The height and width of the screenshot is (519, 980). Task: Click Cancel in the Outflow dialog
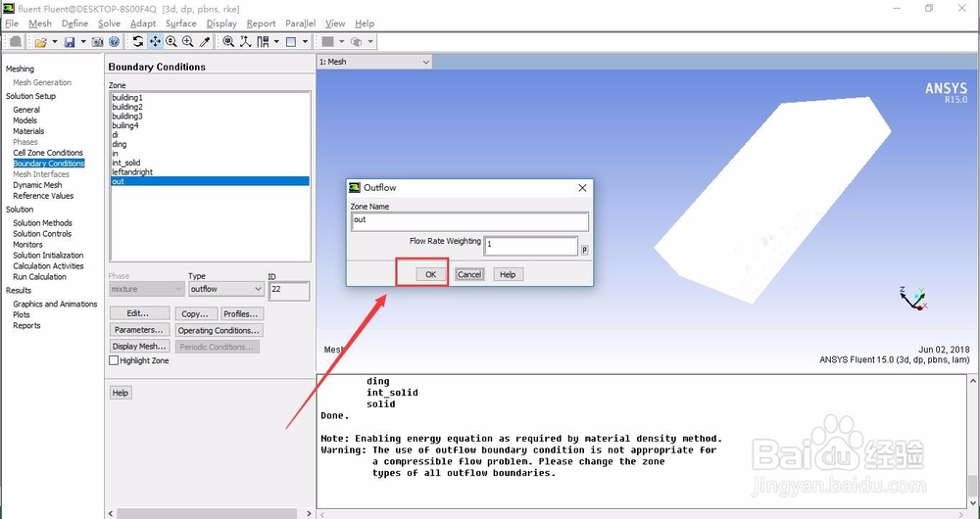[x=469, y=274]
